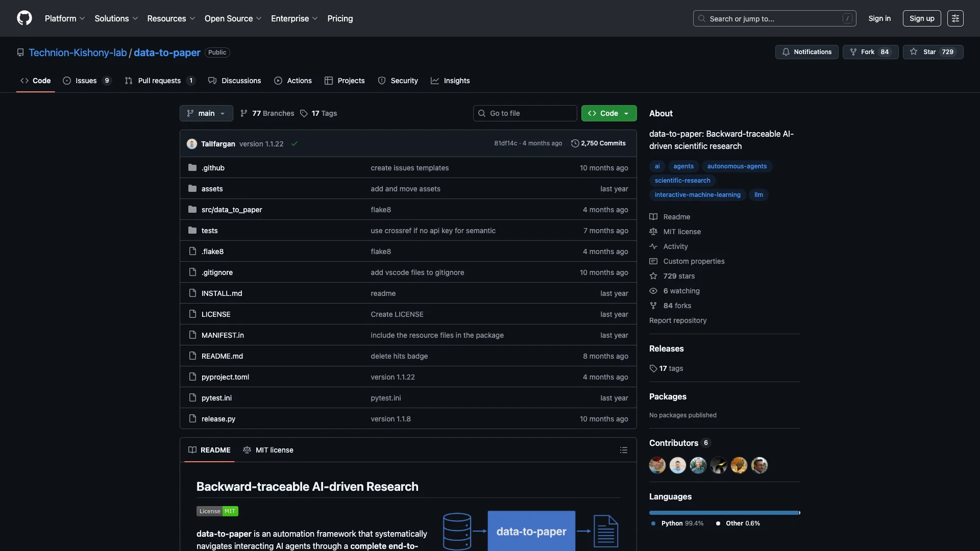980x551 pixels.
Task: Click the GitHub logo icon
Action: point(24,18)
